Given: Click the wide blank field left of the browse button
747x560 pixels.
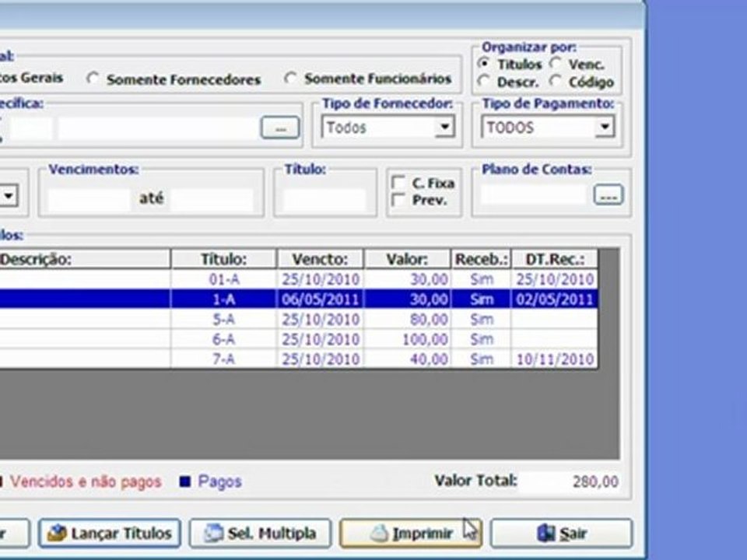Looking at the screenshot, I should (158, 128).
